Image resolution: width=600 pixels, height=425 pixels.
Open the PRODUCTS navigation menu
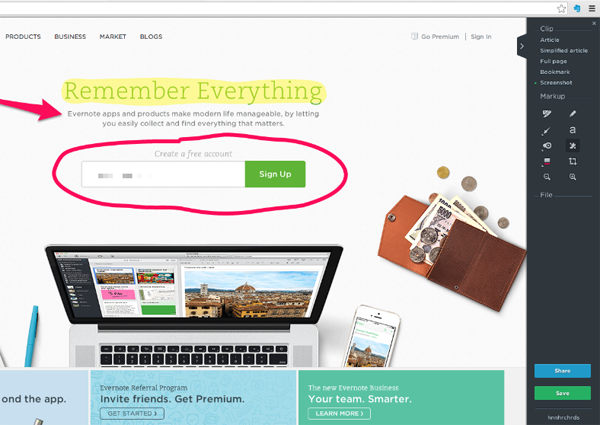coord(23,36)
